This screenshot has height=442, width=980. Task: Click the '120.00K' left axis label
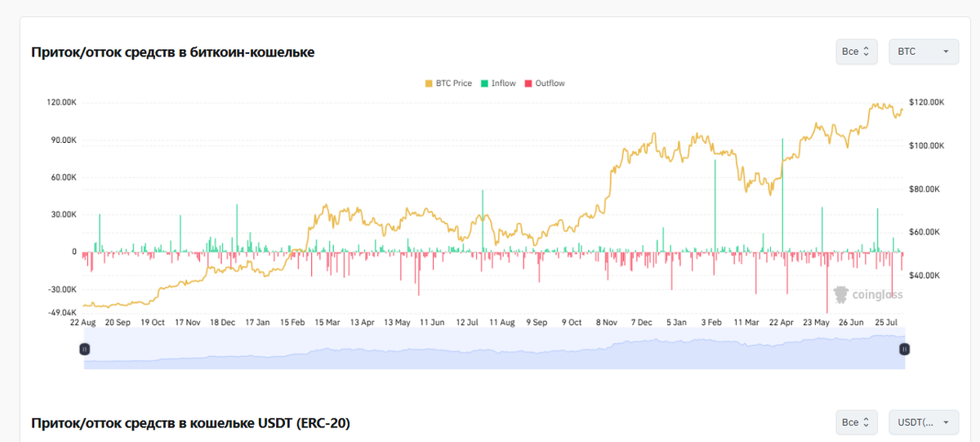point(62,102)
